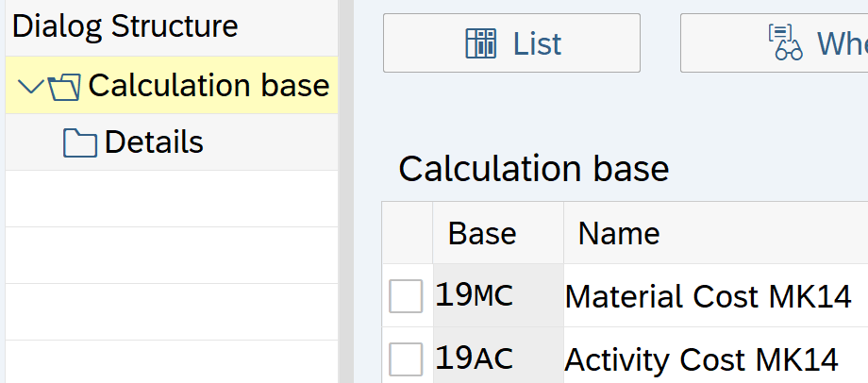Collapse the Calculation base tree node chevron
The width and height of the screenshot is (868, 383).
pyautogui.click(x=30, y=87)
